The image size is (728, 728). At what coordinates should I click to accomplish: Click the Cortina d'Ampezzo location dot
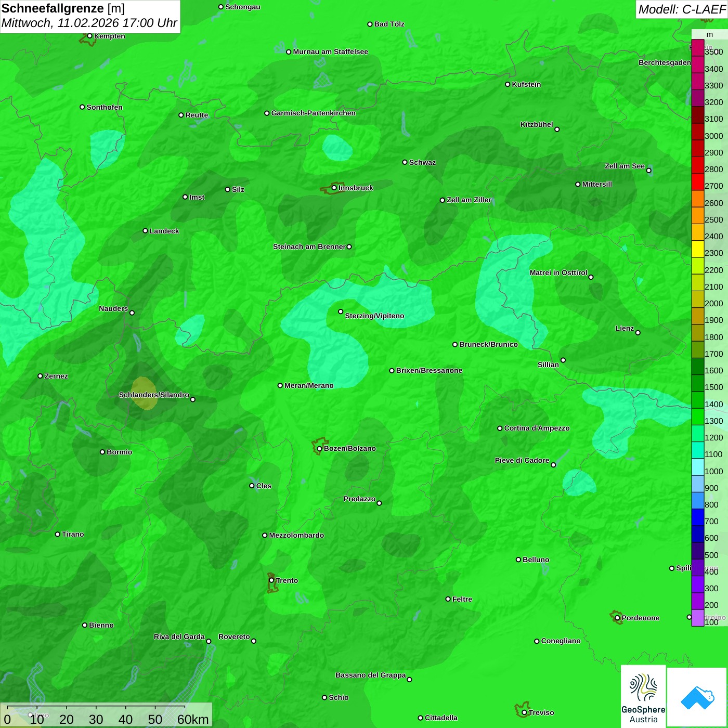click(500, 428)
